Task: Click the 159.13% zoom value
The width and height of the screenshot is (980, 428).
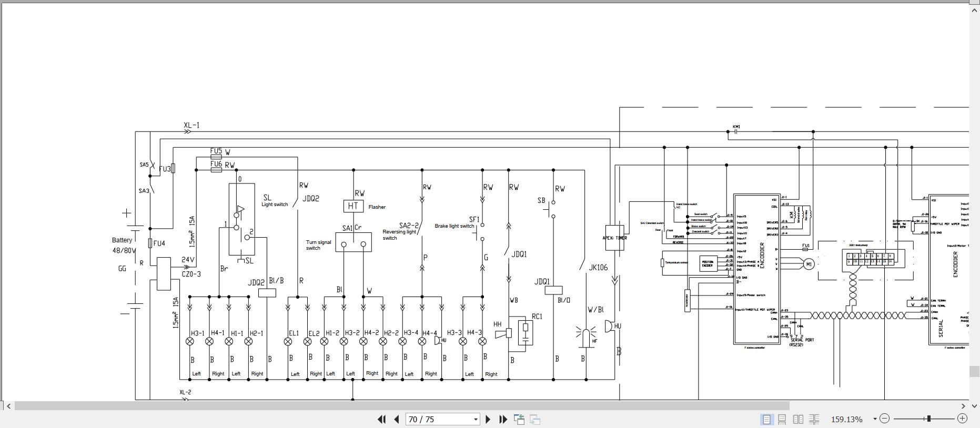Action: (846, 419)
